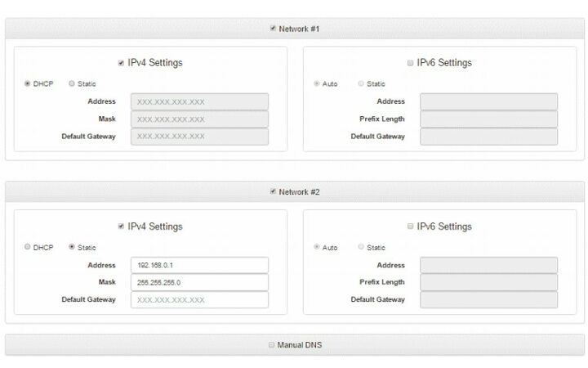Click Network #1 IPv4 Address field
Viewport: 588px width, 368px height.
point(199,101)
